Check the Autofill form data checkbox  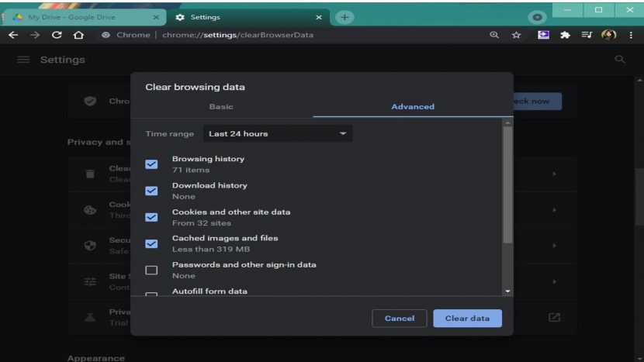click(151, 294)
